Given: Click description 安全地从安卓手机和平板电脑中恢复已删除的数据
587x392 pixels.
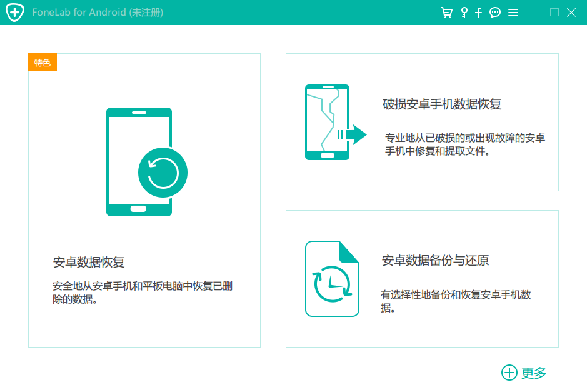Looking at the screenshot, I should coord(143,293).
